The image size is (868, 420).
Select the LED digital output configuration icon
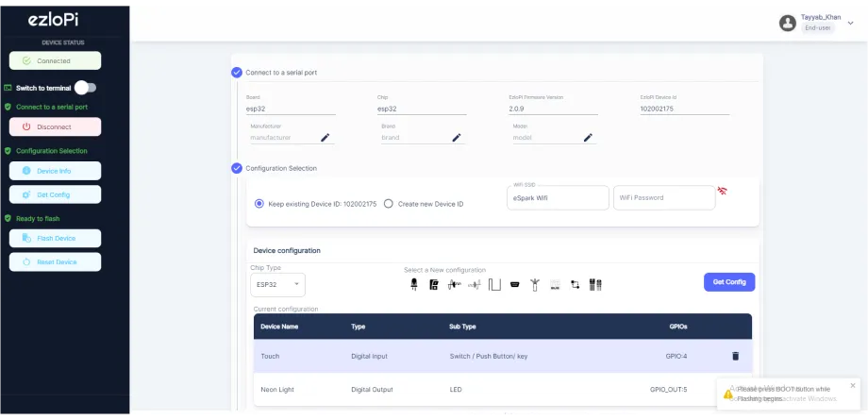pyautogui.click(x=413, y=285)
